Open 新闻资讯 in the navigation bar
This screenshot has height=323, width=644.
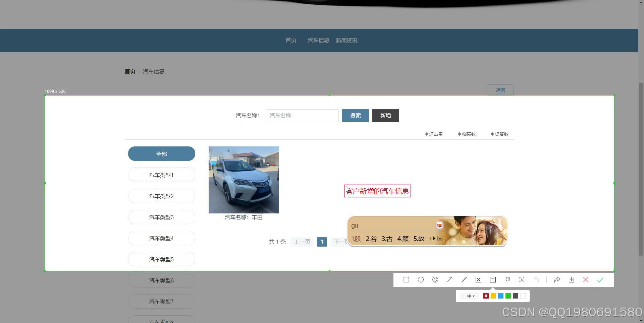pyautogui.click(x=346, y=40)
